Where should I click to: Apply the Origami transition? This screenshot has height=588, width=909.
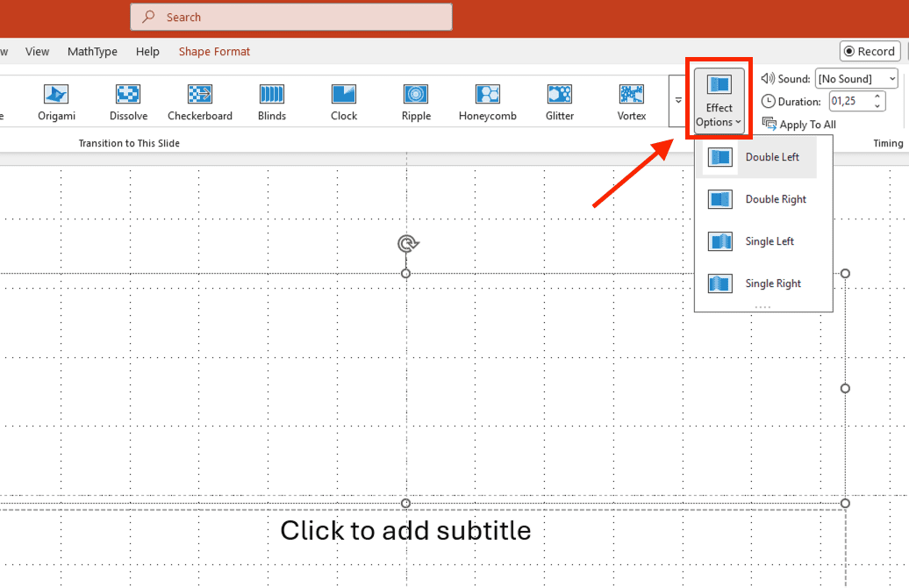(56, 102)
